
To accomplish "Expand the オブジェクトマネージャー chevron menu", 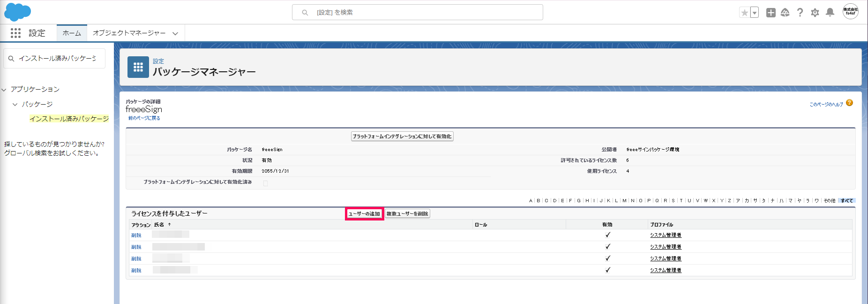I will 175,33.
